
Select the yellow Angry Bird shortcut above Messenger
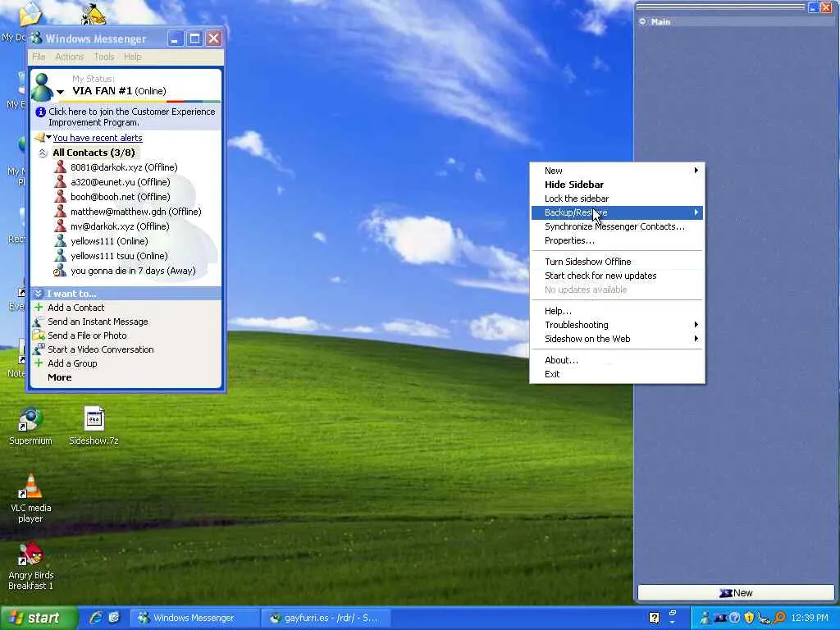point(94,13)
